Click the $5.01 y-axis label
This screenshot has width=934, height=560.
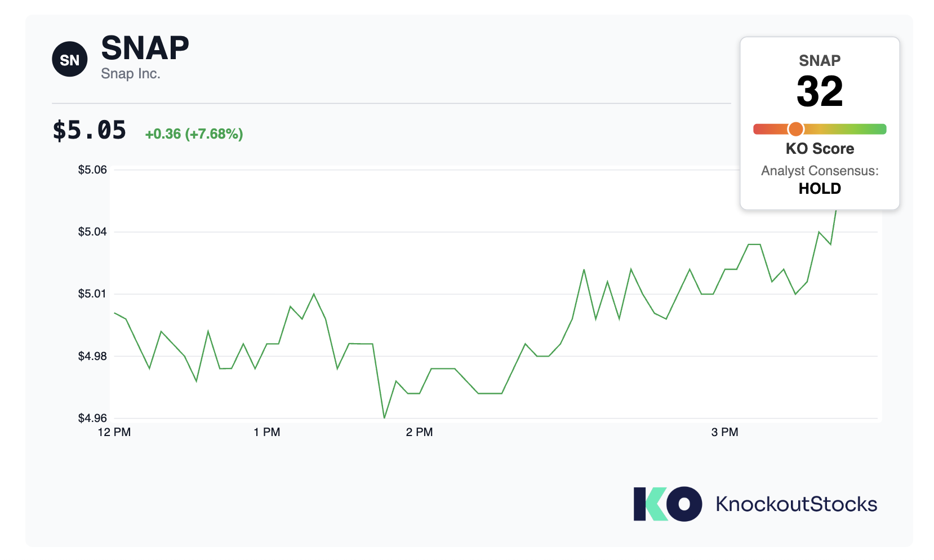[92, 294]
